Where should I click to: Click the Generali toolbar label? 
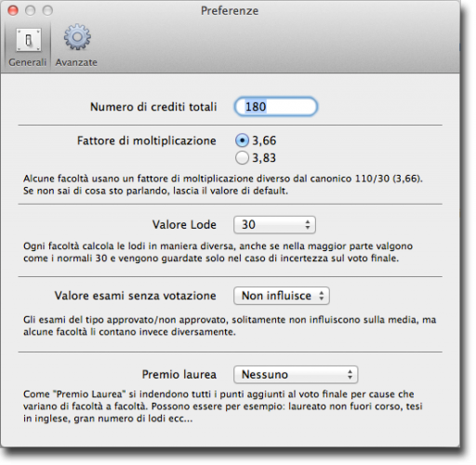point(27,62)
